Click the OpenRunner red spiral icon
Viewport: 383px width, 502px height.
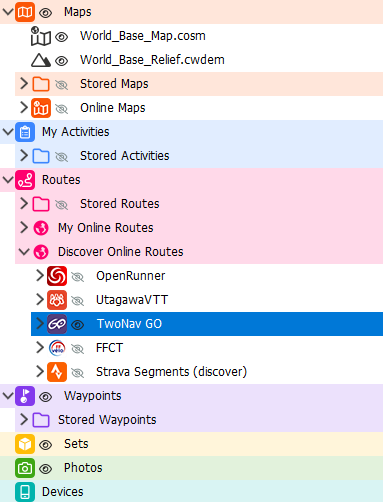(x=57, y=276)
